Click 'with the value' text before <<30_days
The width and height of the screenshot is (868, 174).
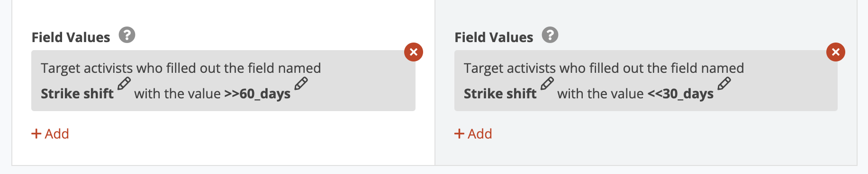coord(600,94)
